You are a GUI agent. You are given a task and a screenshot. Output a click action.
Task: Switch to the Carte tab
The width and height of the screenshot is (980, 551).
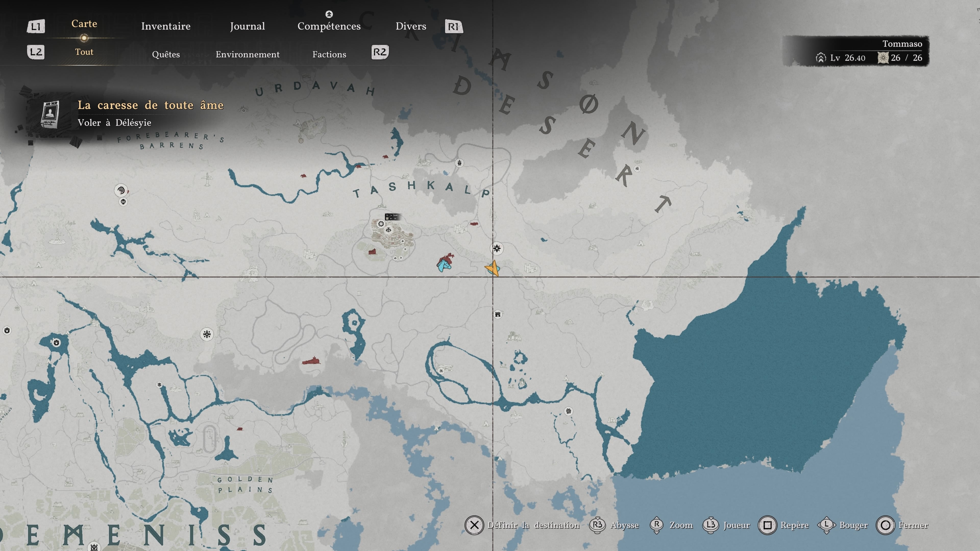84,23
